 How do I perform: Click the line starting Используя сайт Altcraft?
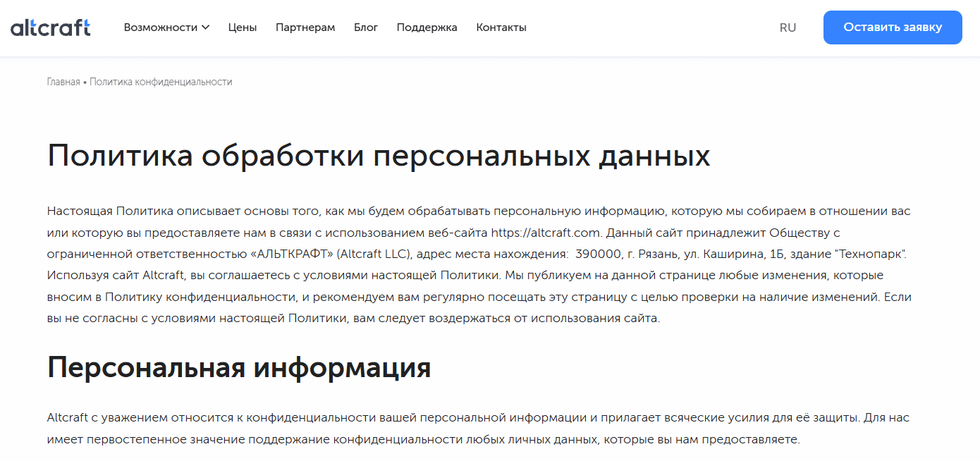tap(465, 275)
